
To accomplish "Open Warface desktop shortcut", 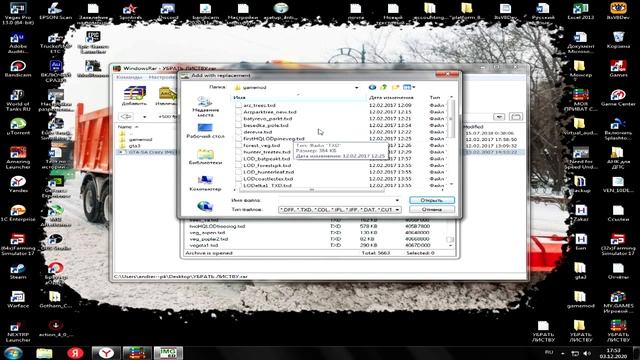I will [18, 300].
